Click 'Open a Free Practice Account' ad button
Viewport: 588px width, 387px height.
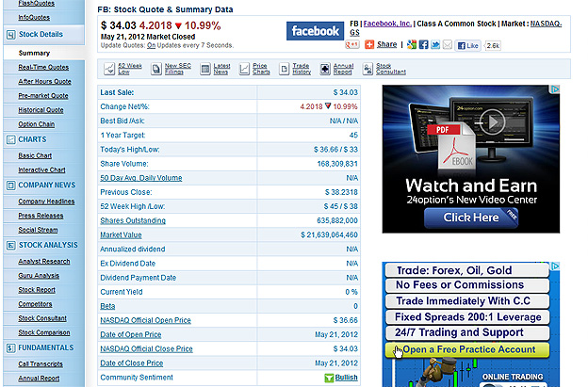pos(471,349)
